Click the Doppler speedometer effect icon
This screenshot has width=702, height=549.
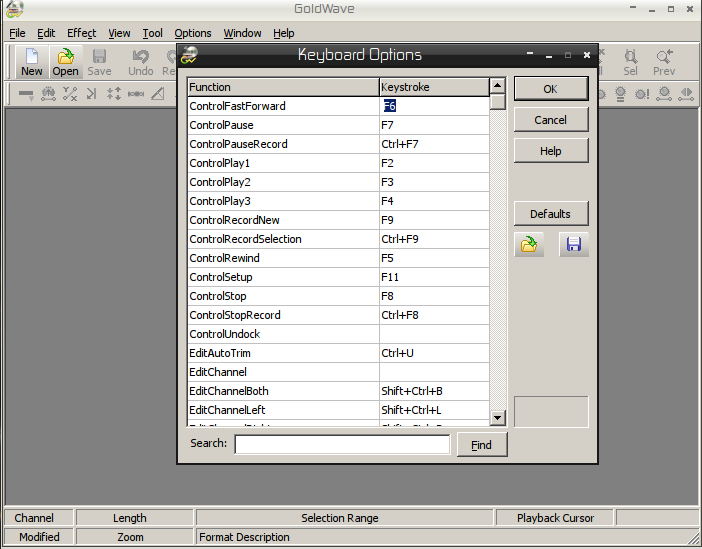48,94
